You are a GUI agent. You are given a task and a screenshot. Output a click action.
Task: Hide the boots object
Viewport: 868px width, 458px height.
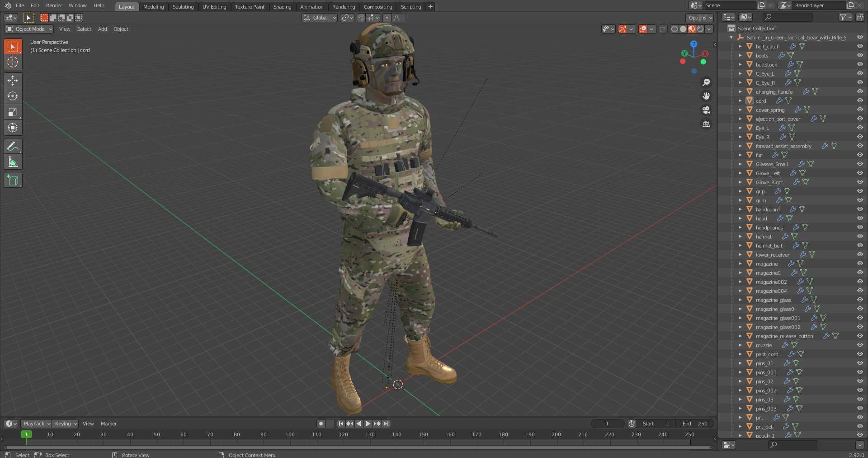click(860, 55)
